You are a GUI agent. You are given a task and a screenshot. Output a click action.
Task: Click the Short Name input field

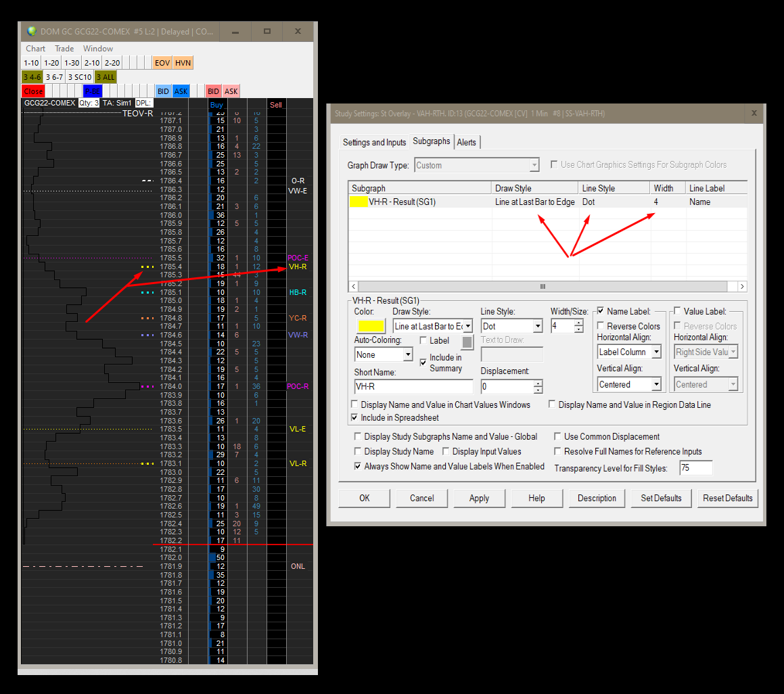tap(413, 386)
